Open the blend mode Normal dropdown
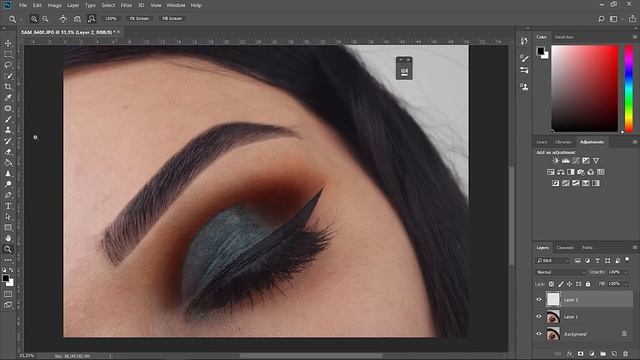 (x=560, y=272)
